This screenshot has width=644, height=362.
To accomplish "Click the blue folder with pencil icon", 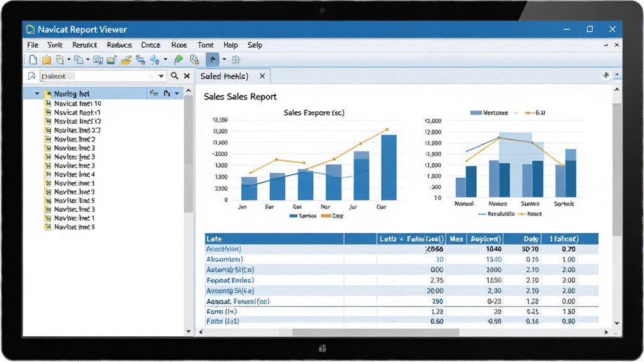I will [x=111, y=60].
